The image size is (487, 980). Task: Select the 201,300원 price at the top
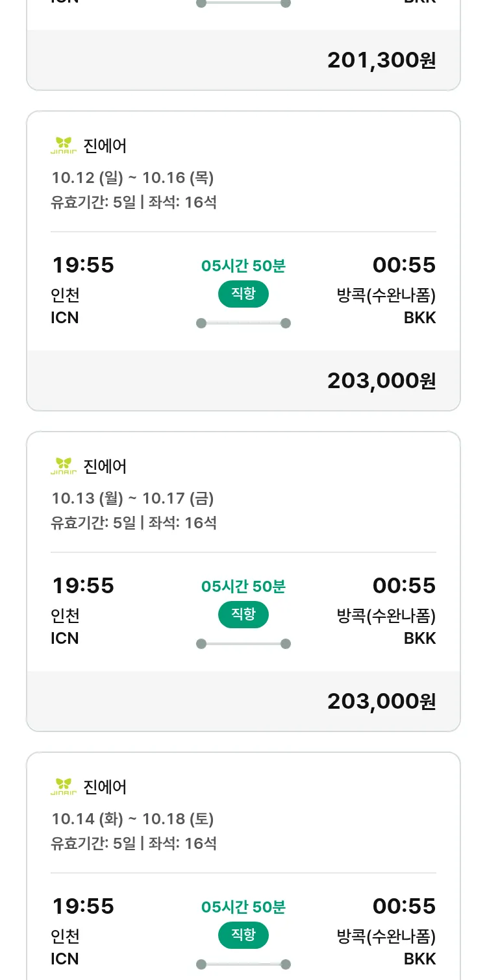pos(381,60)
